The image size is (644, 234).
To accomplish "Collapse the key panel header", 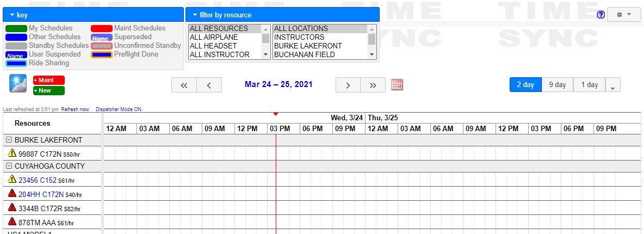I will coord(93,15).
